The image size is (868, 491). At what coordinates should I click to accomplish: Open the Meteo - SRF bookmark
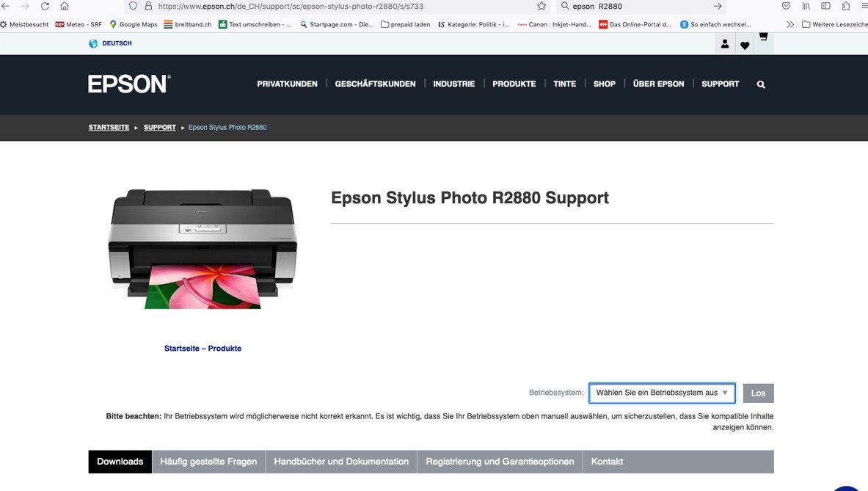click(x=79, y=24)
